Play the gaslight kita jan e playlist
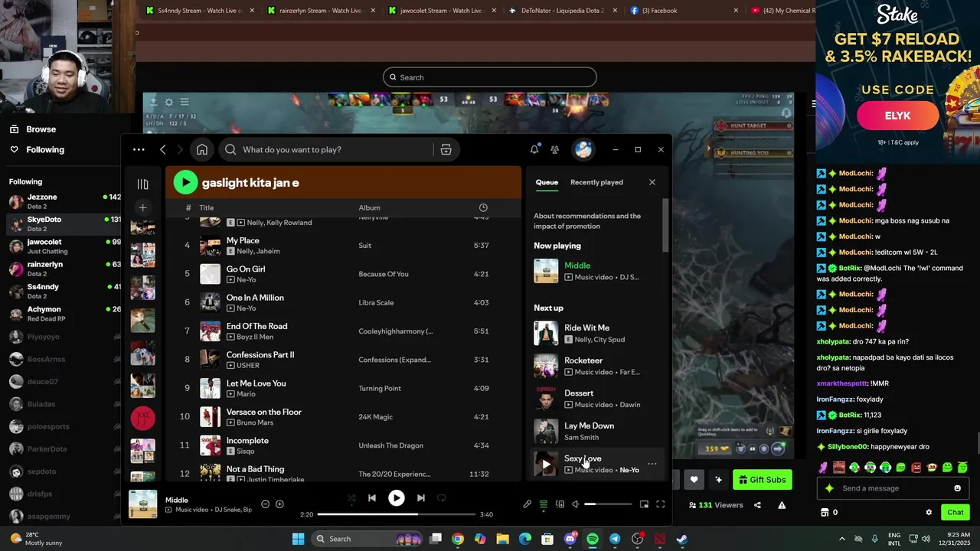The height and width of the screenshot is (551, 980). (x=185, y=182)
